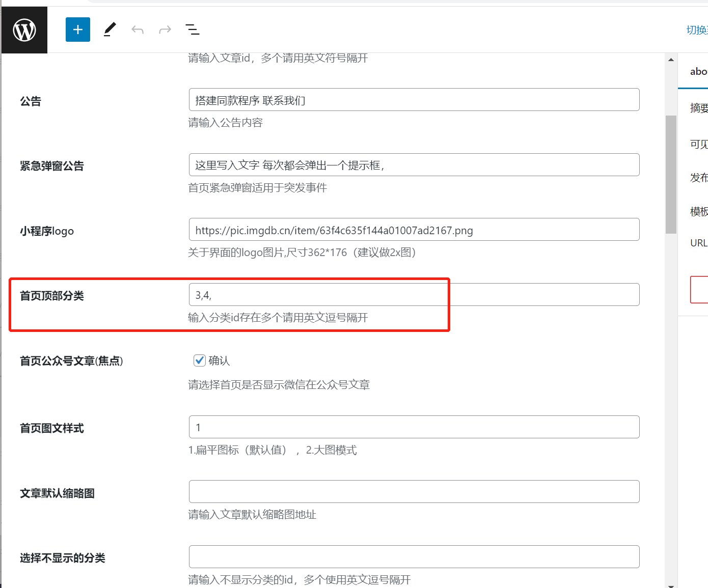The image size is (708, 588).
Task: Click the scrollbar up arrow
Action: click(671, 60)
